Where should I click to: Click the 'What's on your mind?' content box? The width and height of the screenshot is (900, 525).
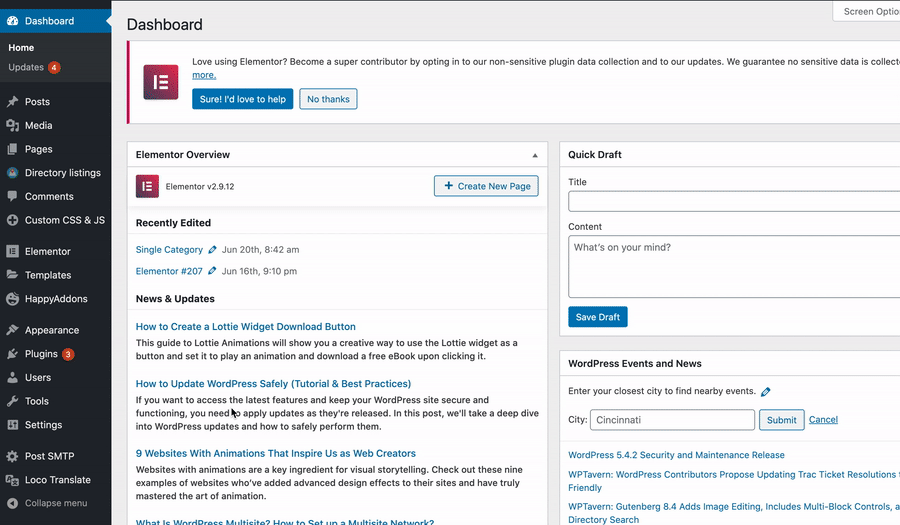734,266
